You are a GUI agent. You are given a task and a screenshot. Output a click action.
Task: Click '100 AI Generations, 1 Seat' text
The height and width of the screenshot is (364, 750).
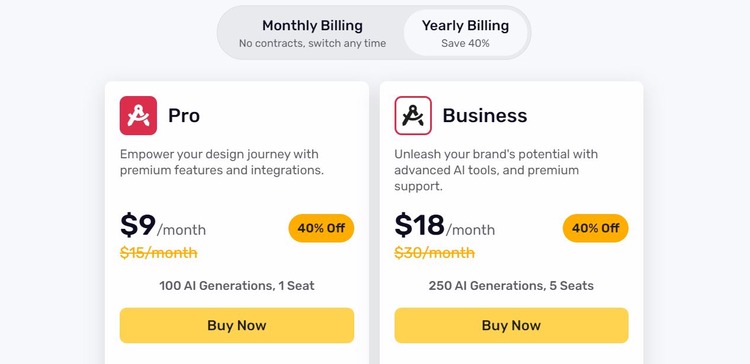point(237,286)
